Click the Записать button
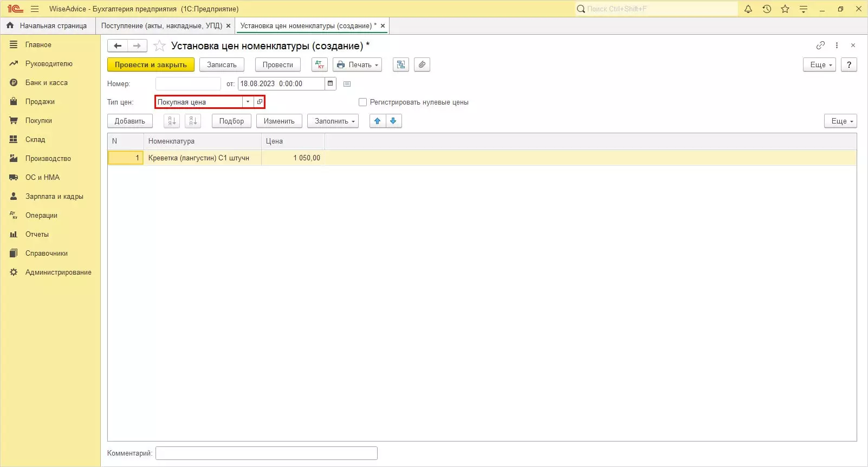The height and width of the screenshot is (467, 868). 222,65
